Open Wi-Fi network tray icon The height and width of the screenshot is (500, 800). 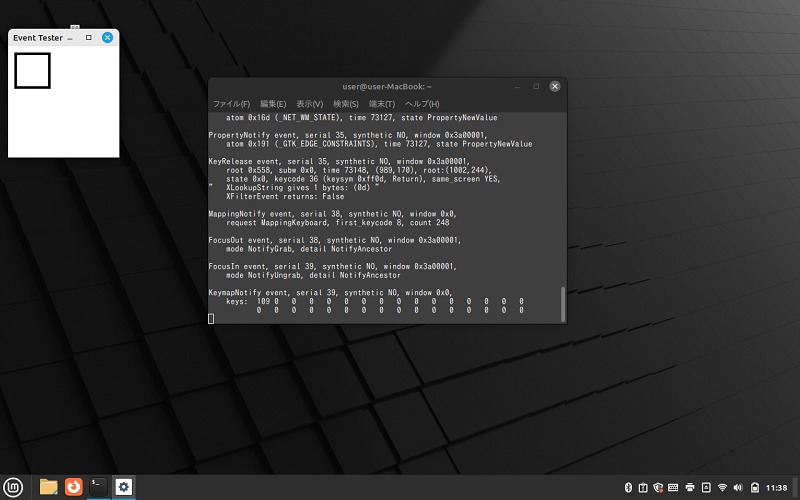point(722,487)
